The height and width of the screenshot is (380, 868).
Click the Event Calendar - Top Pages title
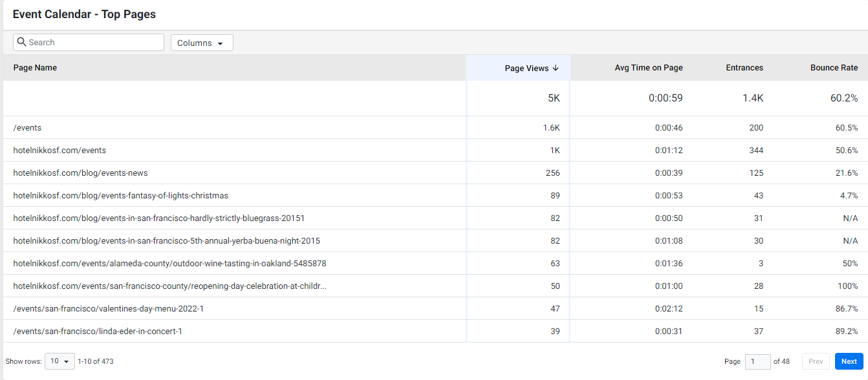pyautogui.click(x=84, y=14)
